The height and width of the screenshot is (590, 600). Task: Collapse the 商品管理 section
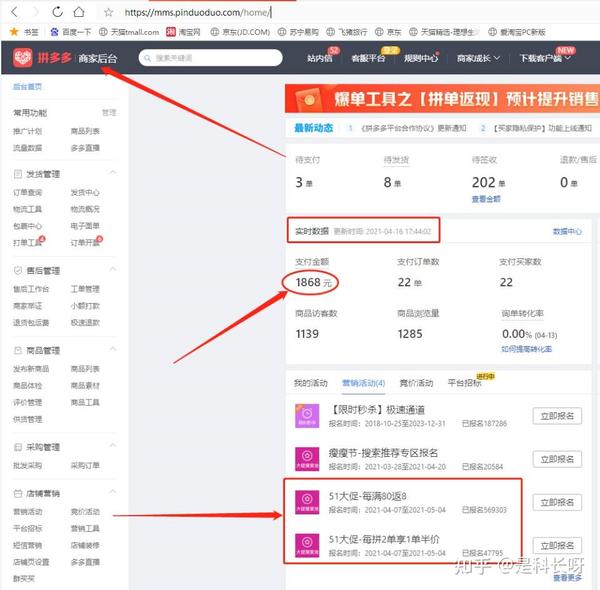tap(113, 349)
